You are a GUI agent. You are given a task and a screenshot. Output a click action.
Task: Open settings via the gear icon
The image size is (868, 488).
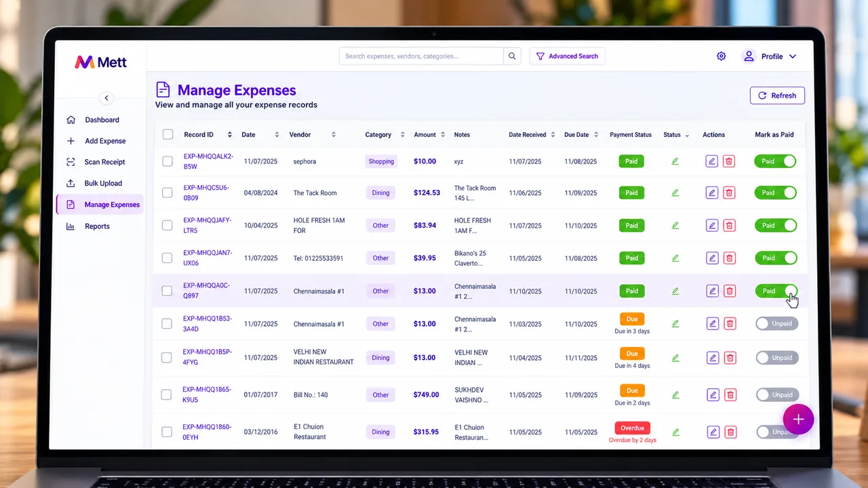(722, 56)
